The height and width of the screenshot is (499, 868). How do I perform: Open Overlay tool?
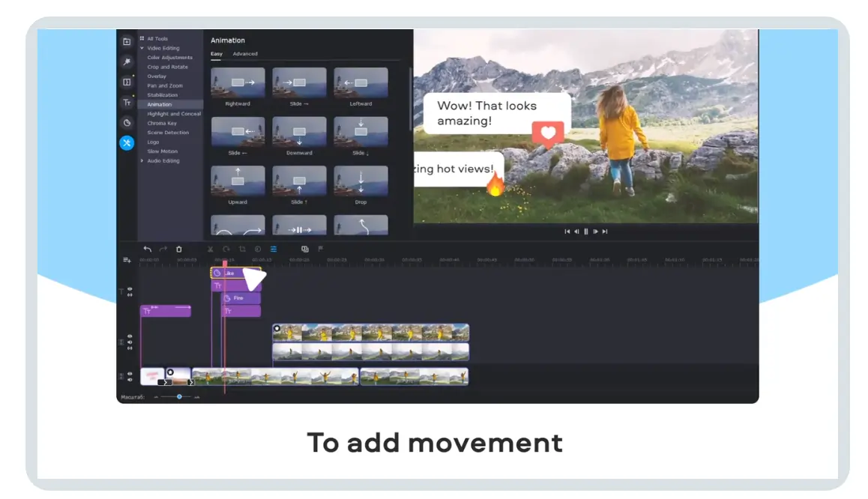(x=157, y=76)
